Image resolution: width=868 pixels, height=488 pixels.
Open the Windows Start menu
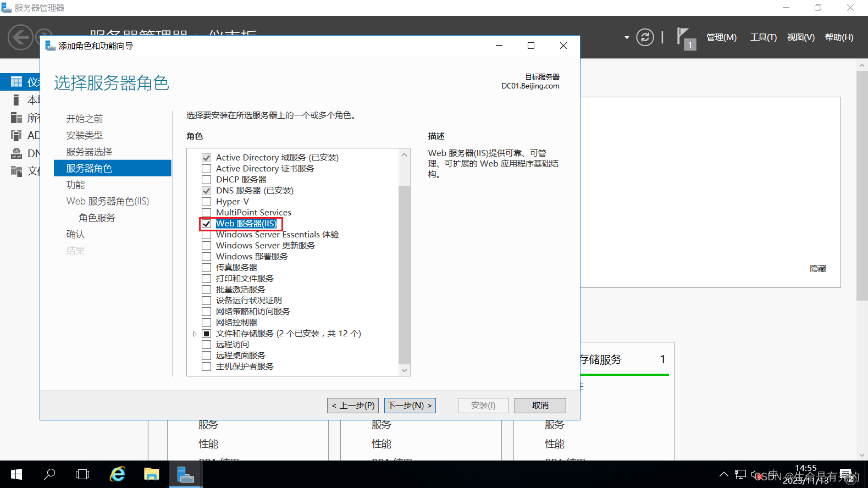[x=16, y=474]
